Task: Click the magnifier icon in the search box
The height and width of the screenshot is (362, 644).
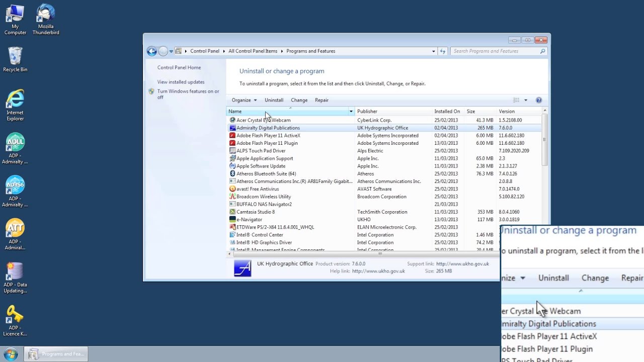Action: [x=542, y=51]
